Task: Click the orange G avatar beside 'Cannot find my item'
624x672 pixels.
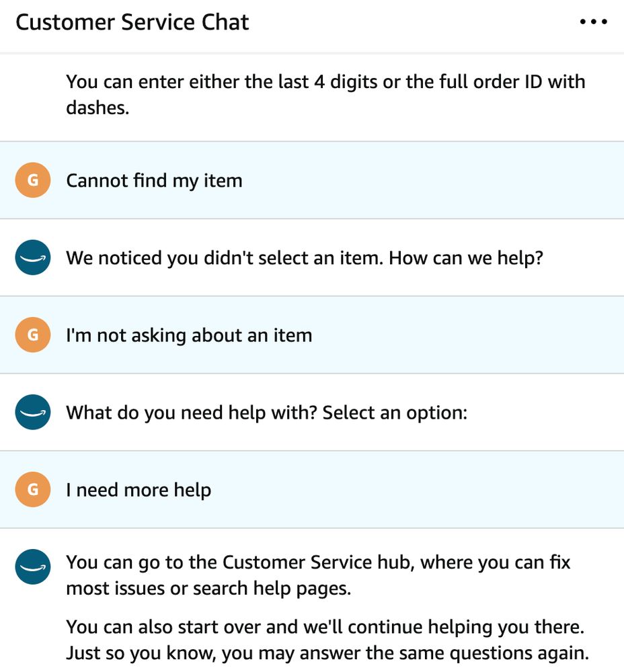Action: (33, 180)
